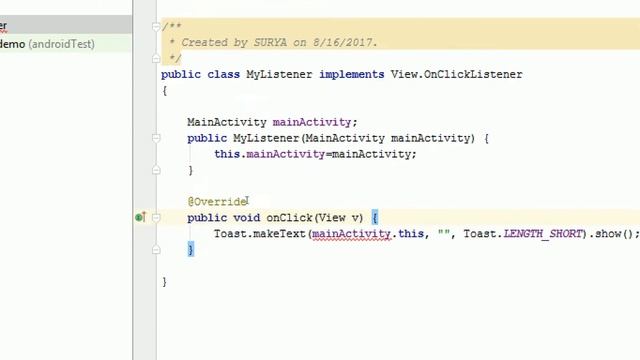Click the 'void' keyword in onClick
This screenshot has width=640, height=360.
click(247, 218)
